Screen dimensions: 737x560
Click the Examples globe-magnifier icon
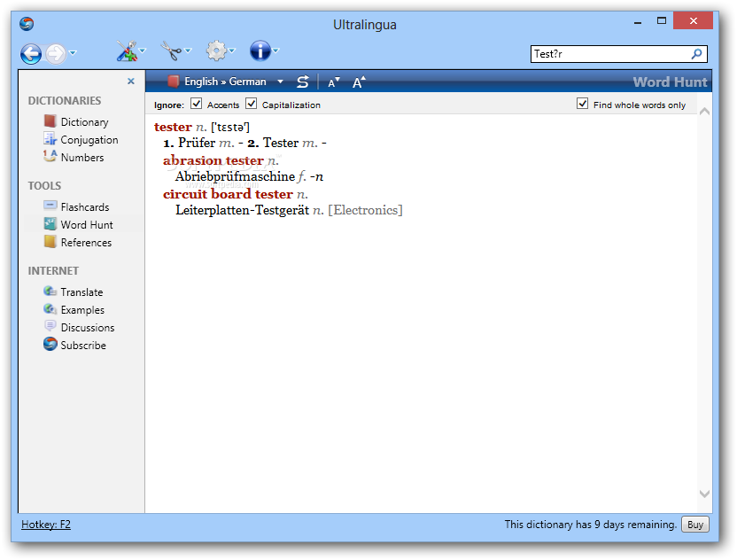point(50,309)
